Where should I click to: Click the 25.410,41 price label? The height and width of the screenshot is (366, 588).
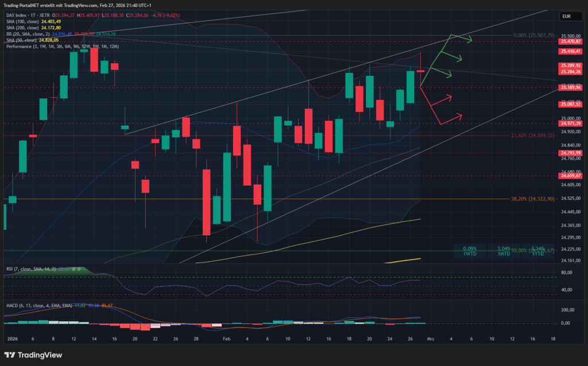[570, 51]
